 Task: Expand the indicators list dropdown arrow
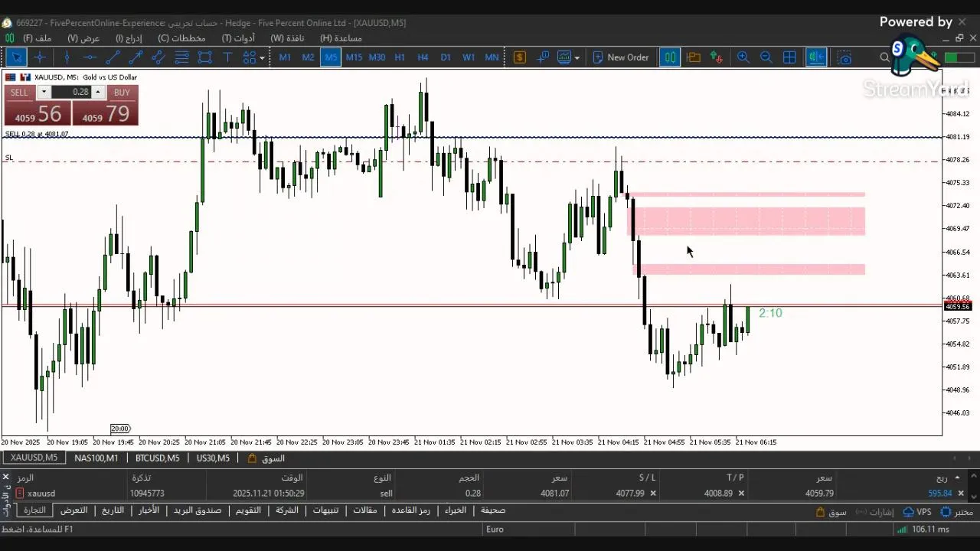[577, 57]
